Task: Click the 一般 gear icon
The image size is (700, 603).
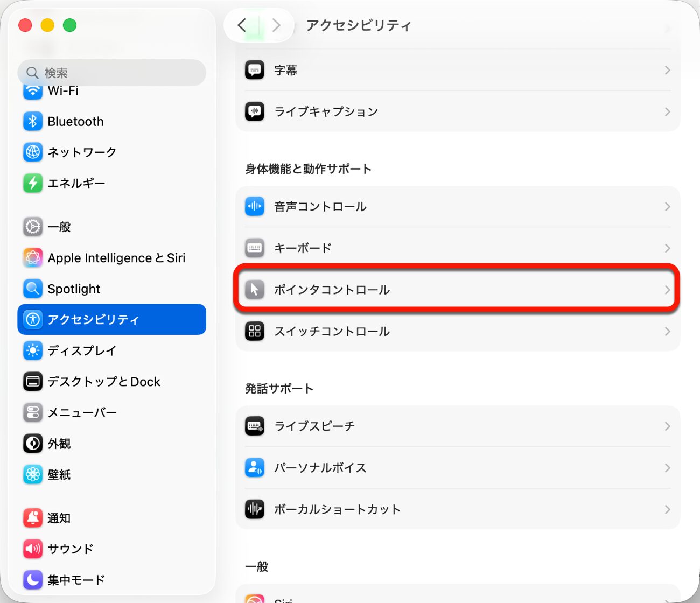Action: coord(33,227)
